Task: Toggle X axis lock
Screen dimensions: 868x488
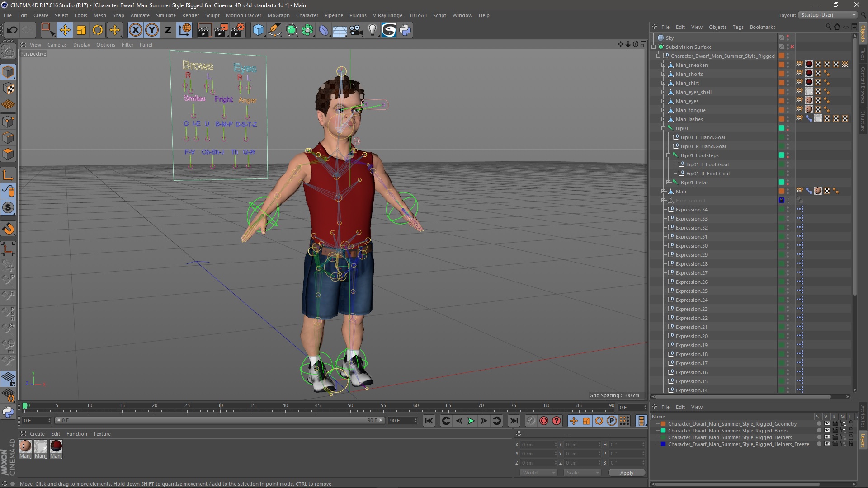Action: click(x=135, y=30)
